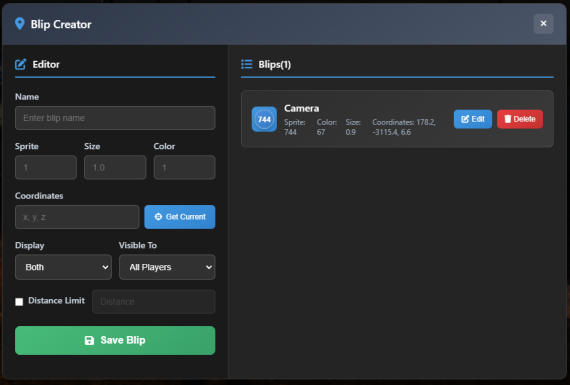The image size is (570, 385).
Task: Click the Coordinates label in Editor
Action: coord(39,196)
